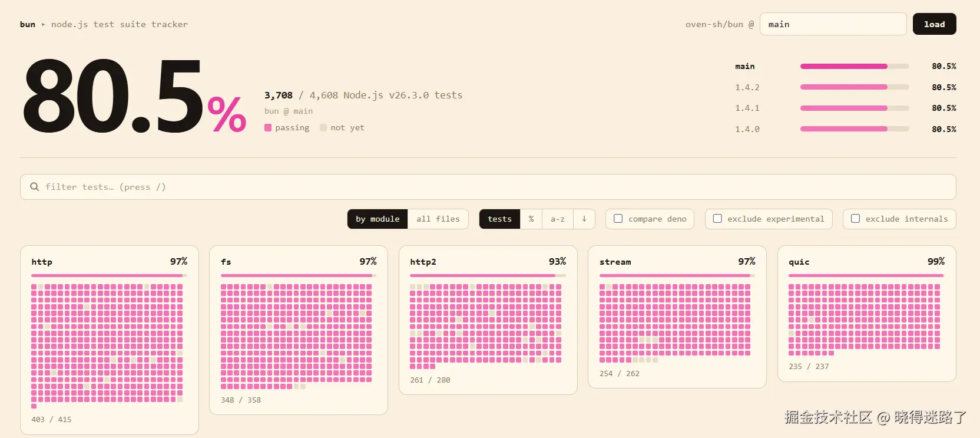Open the quic module card title
The height and width of the screenshot is (438, 980).
(799, 262)
